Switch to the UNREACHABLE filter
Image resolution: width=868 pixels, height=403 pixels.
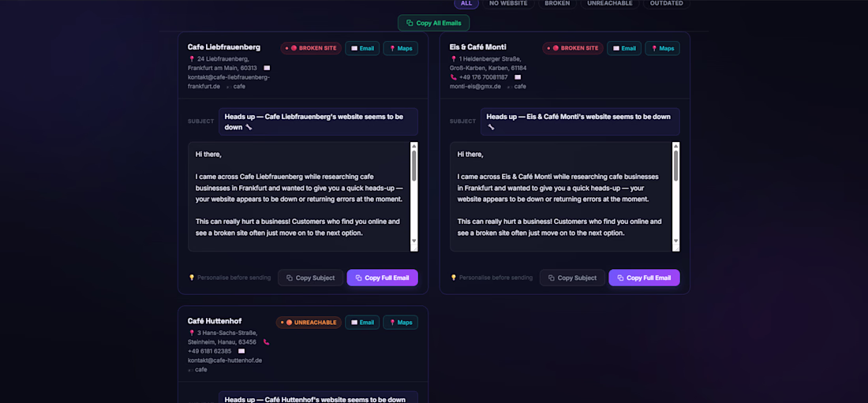612,3
